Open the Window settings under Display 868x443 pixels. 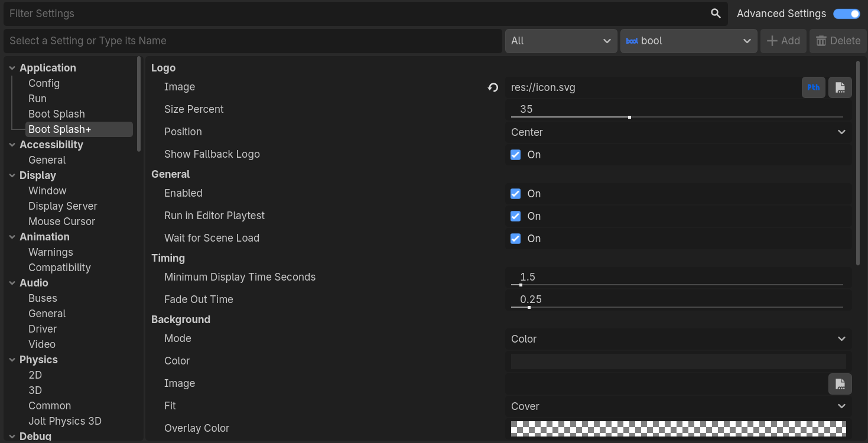pos(47,191)
